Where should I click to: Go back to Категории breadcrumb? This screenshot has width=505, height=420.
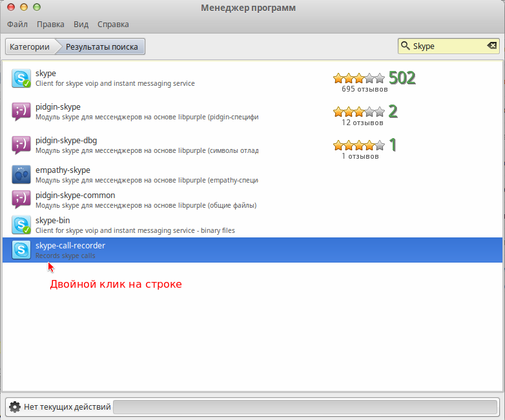[x=30, y=46]
